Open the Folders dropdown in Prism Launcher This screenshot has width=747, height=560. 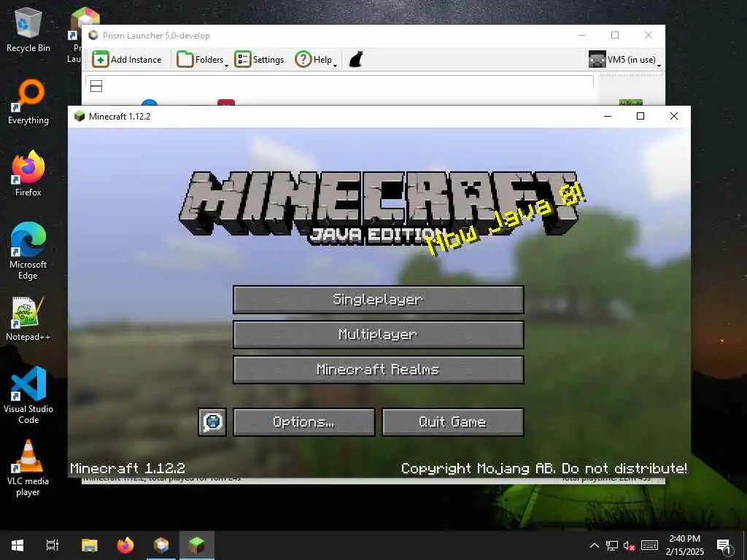203,60
